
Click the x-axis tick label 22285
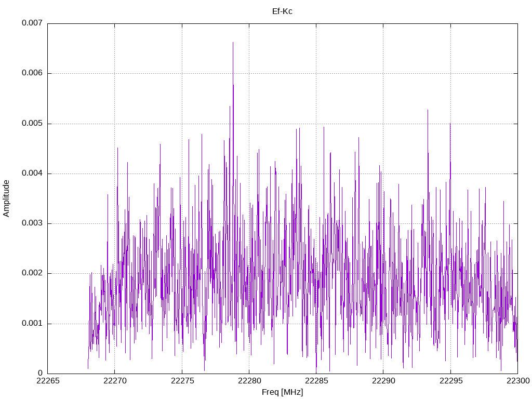pos(316,381)
